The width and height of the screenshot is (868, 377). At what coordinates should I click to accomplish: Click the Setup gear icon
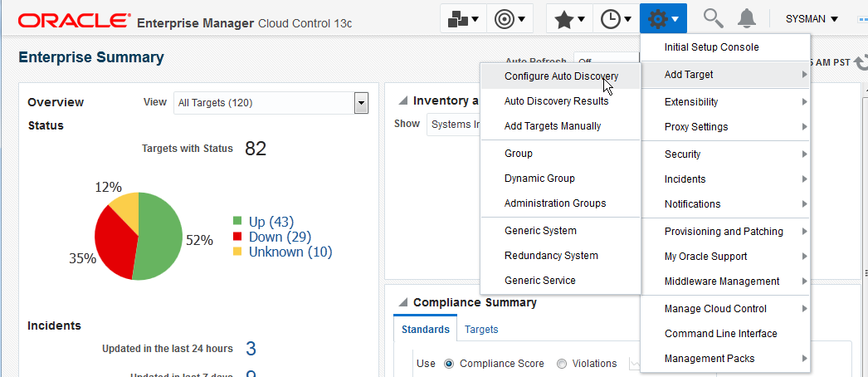click(663, 19)
